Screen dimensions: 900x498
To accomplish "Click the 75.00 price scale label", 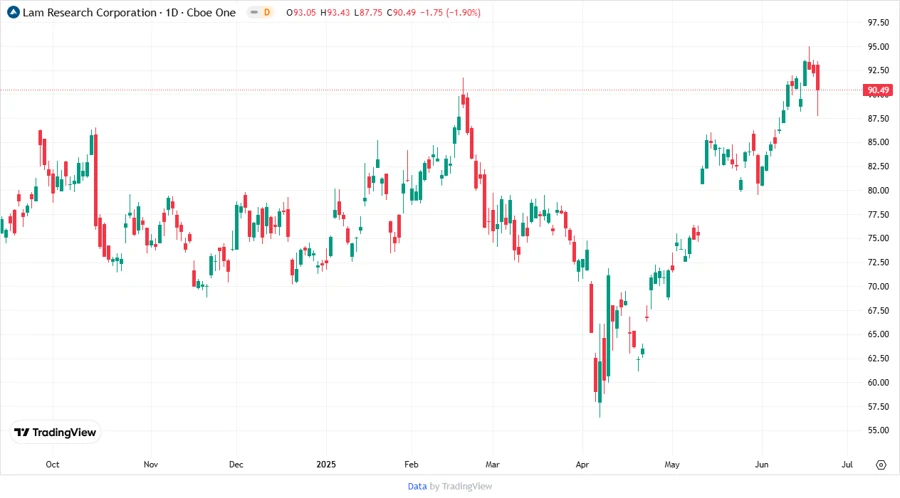I will click(878, 238).
